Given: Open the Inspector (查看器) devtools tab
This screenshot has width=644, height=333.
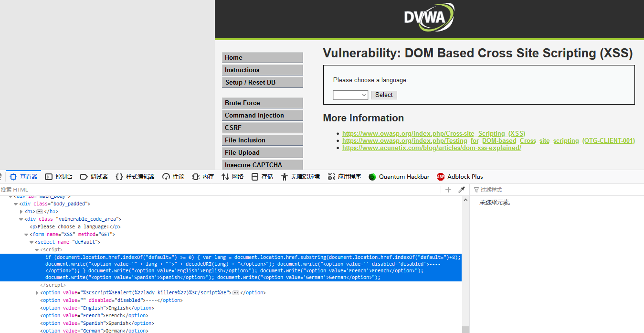Looking at the screenshot, I should (x=24, y=177).
